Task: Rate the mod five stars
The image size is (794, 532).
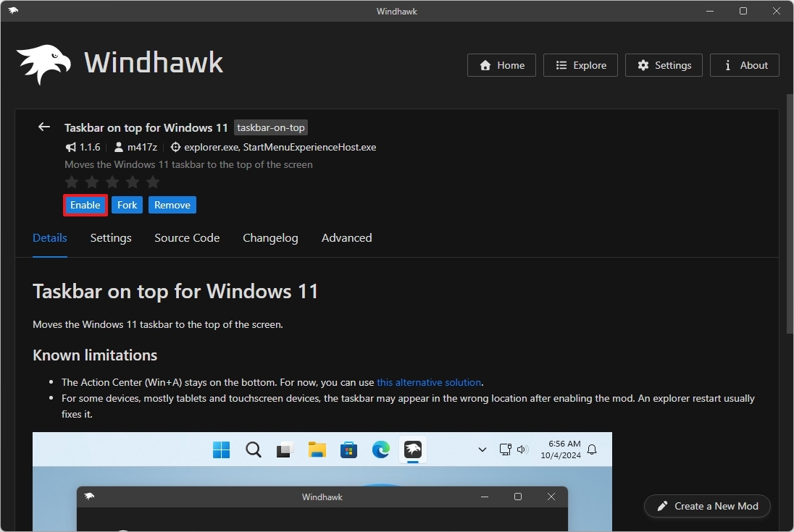Action: 152,182
